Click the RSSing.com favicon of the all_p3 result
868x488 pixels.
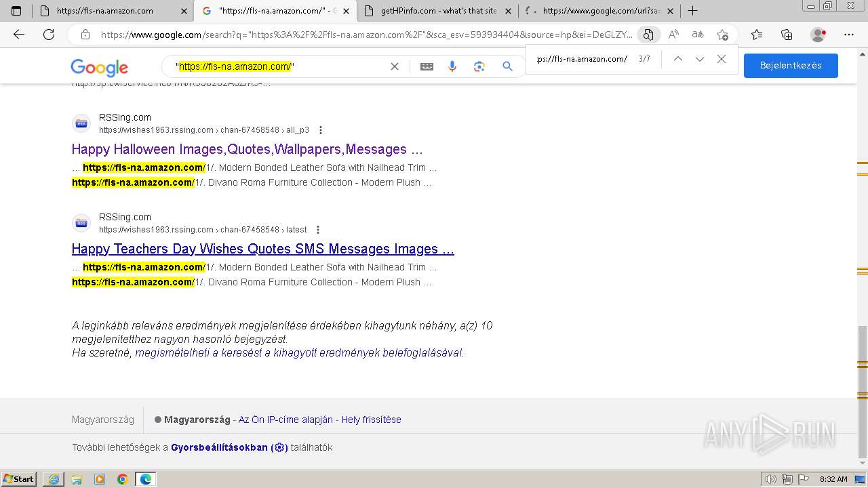(x=81, y=123)
